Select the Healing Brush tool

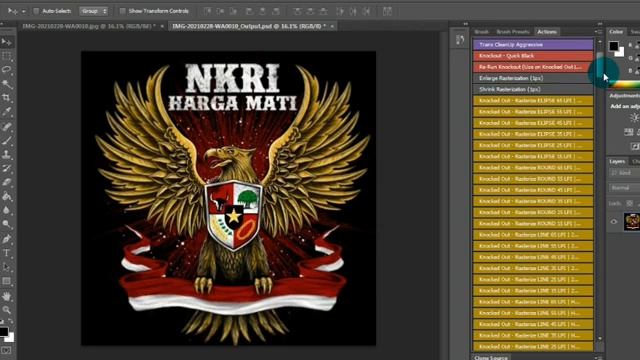click(7, 127)
